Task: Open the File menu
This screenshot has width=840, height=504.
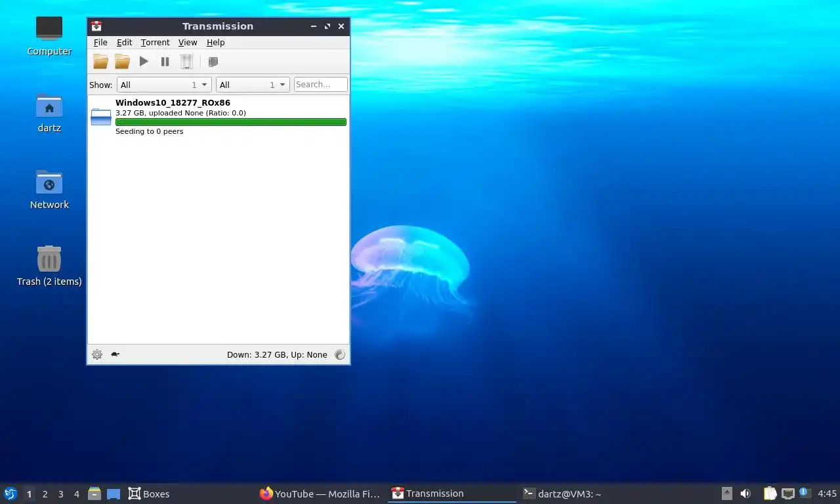Action: pyautogui.click(x=100, y=43)
